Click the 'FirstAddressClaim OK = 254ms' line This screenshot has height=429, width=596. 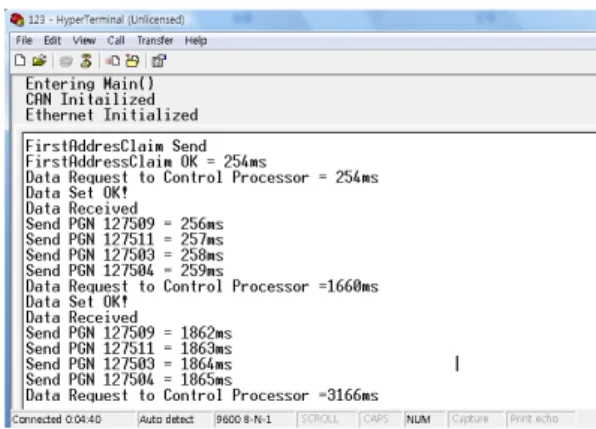(x=146, y=162)
